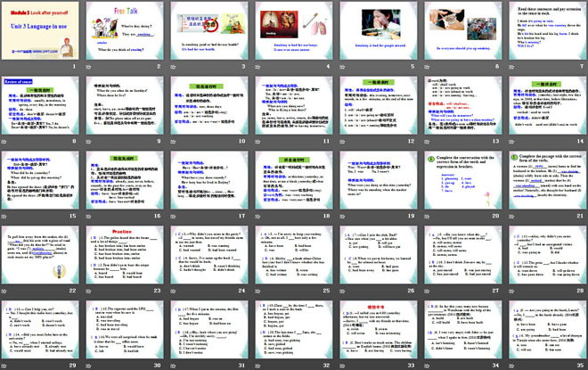Click the slide number 7 label
This screenshot has width=588, height=370.
582,66
